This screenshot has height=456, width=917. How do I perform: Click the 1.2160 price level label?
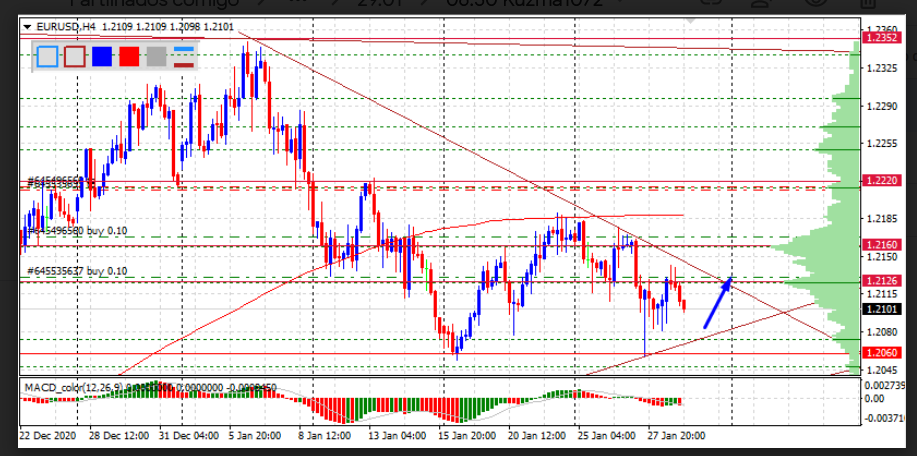(x=881, y=244)
